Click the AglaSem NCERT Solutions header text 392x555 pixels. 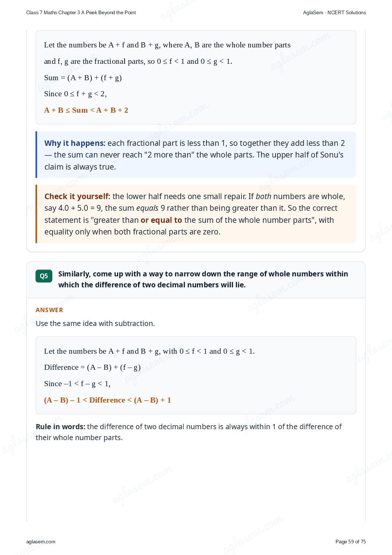(334, 12)
